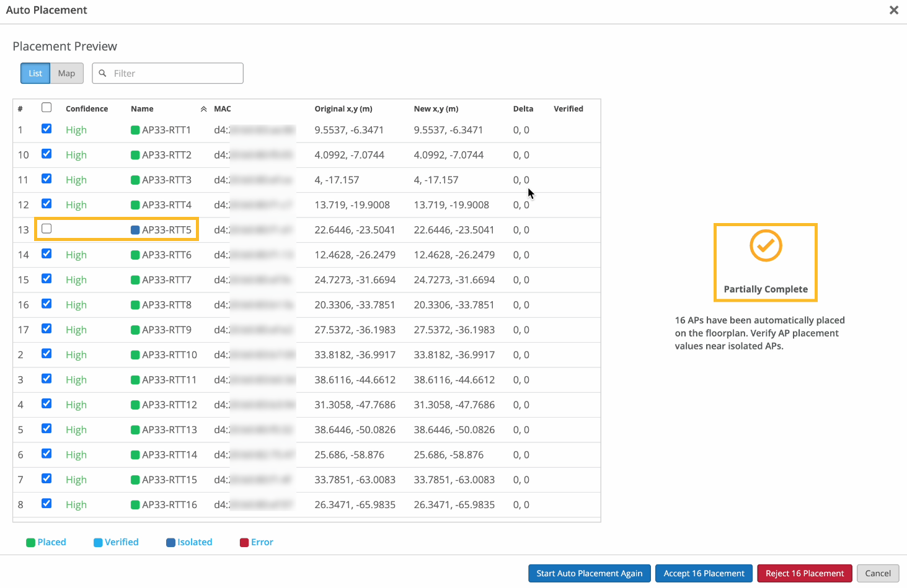
Task: Click the green status icon for AP33-RTT16
Action: tap(135, 505)
